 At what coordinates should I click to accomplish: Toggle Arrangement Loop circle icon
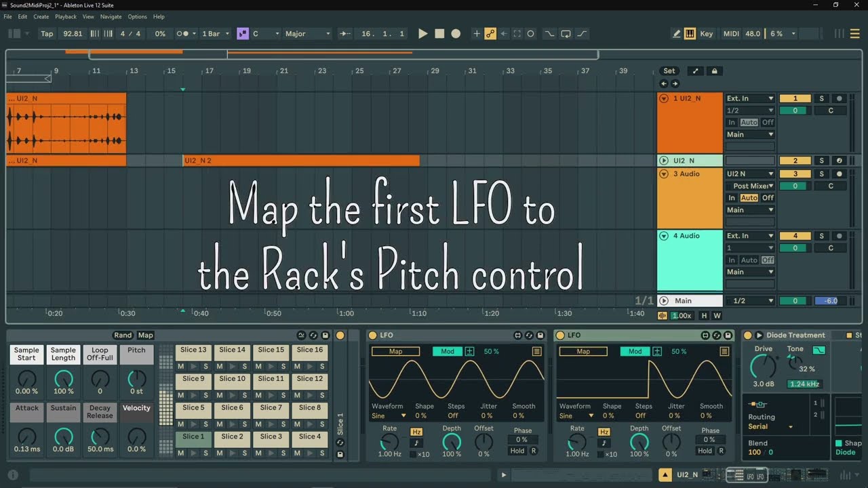530,34
